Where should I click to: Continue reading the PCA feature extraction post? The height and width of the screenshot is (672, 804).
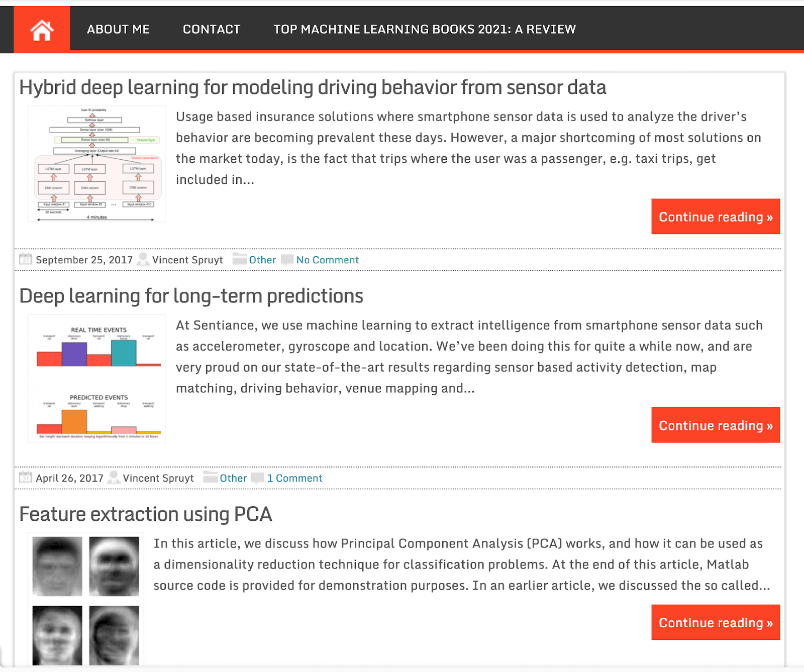[x=716, y=622]
